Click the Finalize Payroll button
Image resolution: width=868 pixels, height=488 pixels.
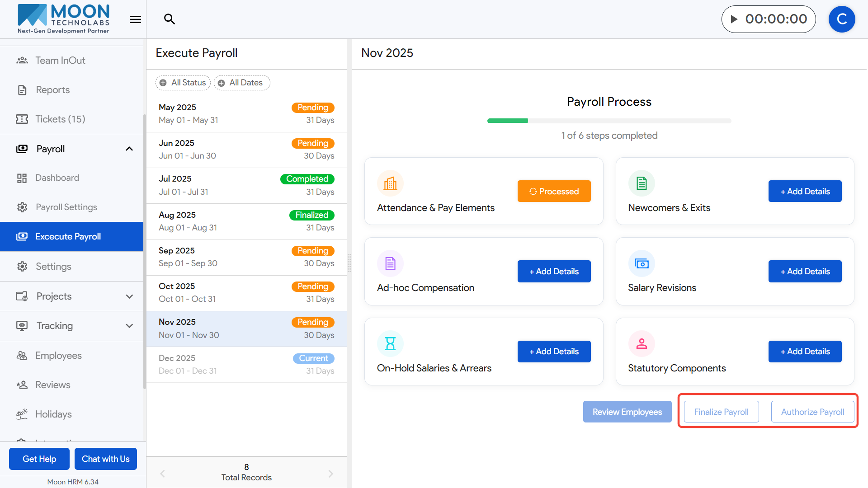[x=721, y=412]
